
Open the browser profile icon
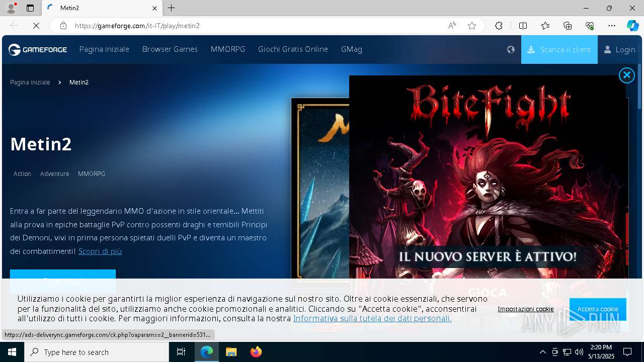(11, 8)
